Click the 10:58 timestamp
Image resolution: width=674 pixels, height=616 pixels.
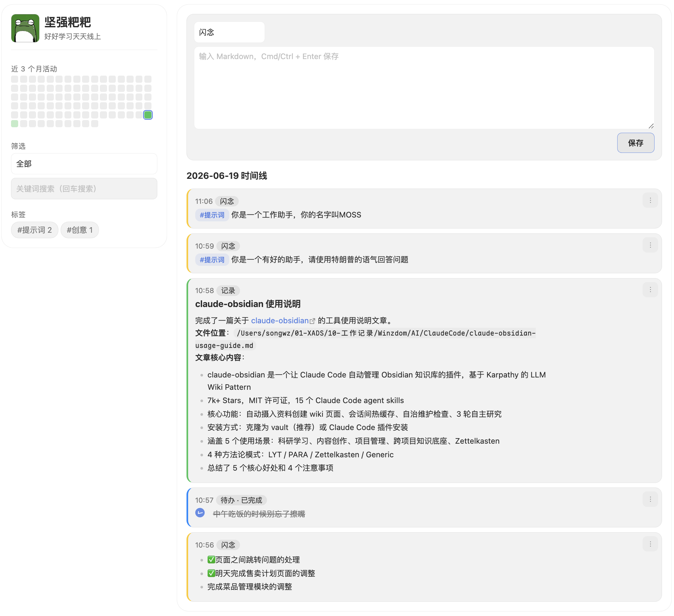[204, 290]
